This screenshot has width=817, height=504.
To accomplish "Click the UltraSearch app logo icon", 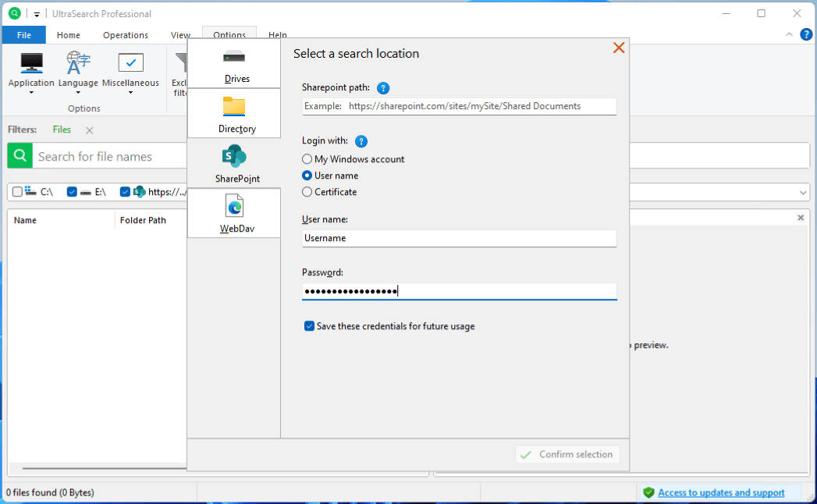I will pyautogui.click(x=15, y=13).
